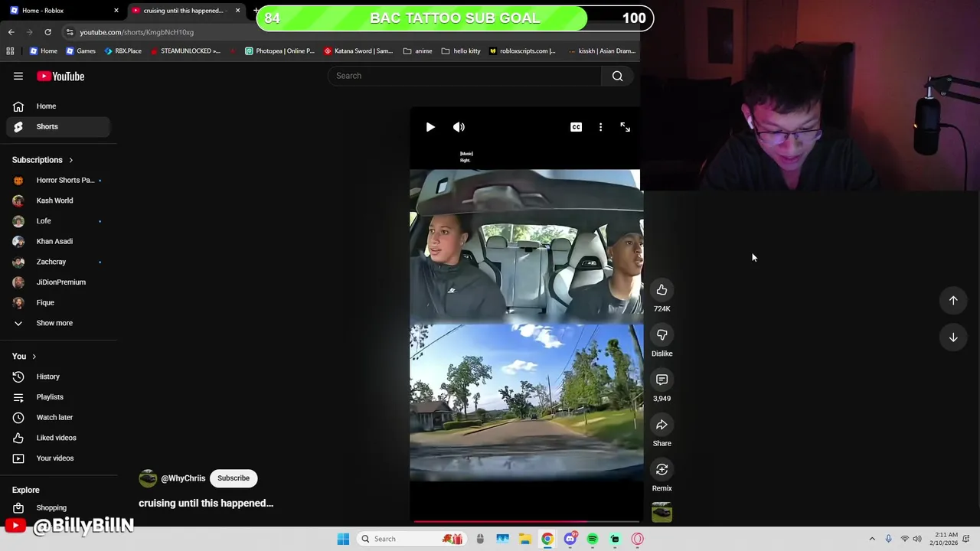This screenshot has height=551, width=980.
Task: Open the Games bookmark
Action: pyautogui.click(x=80, y=51)
